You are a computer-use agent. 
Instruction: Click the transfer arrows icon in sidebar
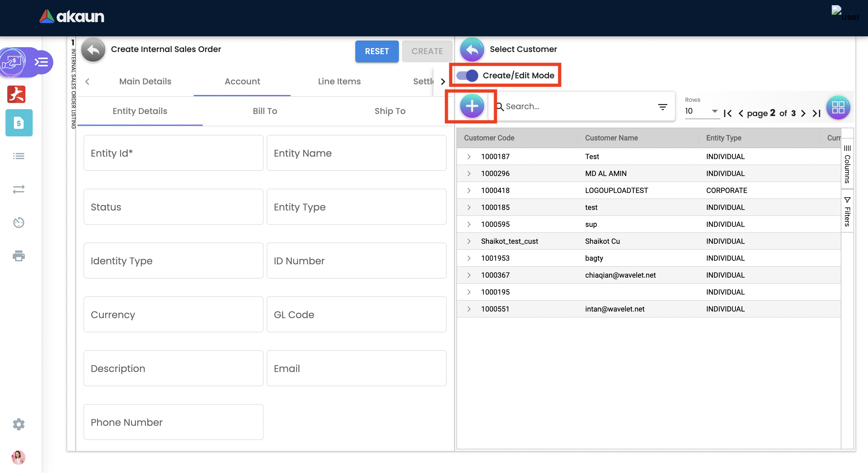click(18, 189)
